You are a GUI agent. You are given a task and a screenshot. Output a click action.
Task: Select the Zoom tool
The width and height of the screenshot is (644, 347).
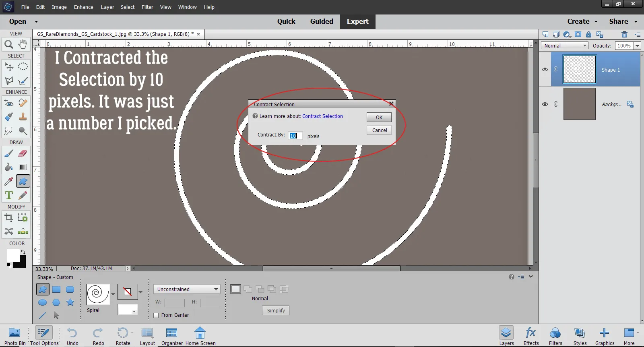tap(8, 44)
